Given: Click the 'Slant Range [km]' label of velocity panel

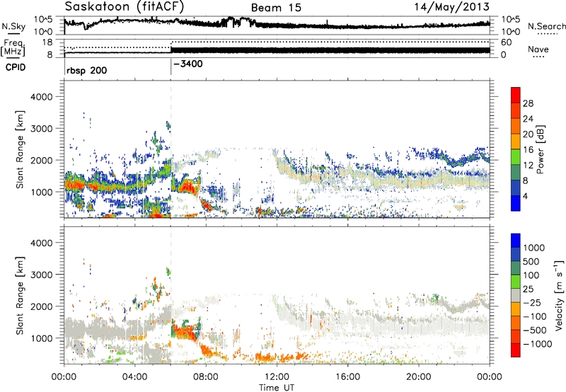Looking at the screenshot, I should (20, 295).
